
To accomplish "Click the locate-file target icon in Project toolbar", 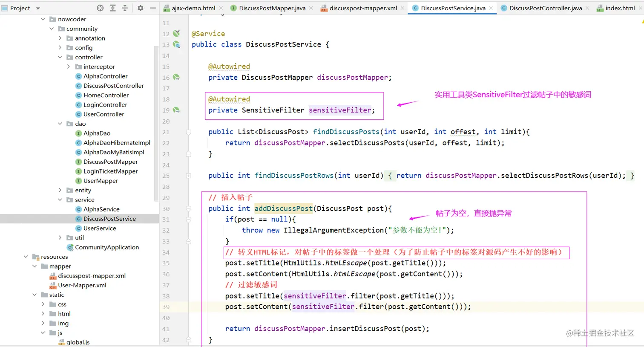I will click(x=100, y=8).
